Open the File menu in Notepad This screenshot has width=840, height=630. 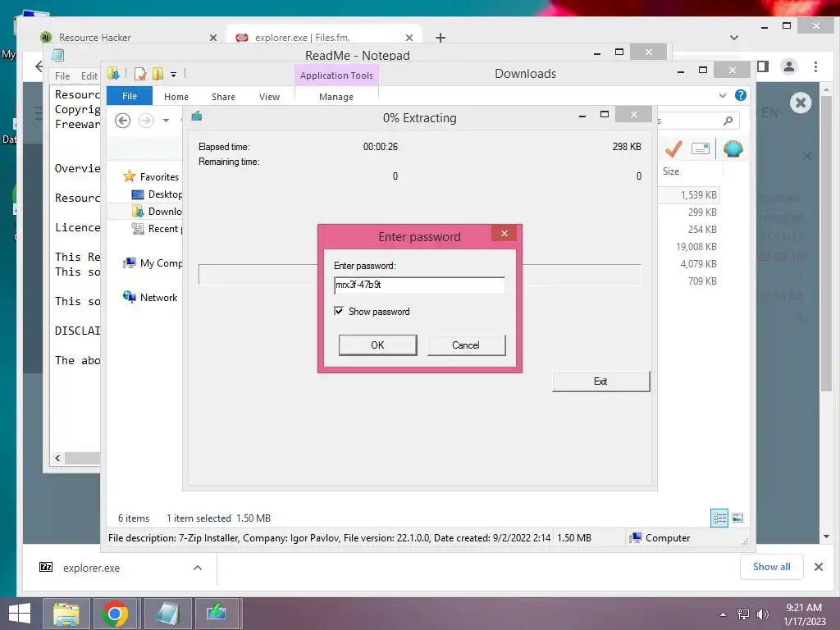[x=62, y=76]
